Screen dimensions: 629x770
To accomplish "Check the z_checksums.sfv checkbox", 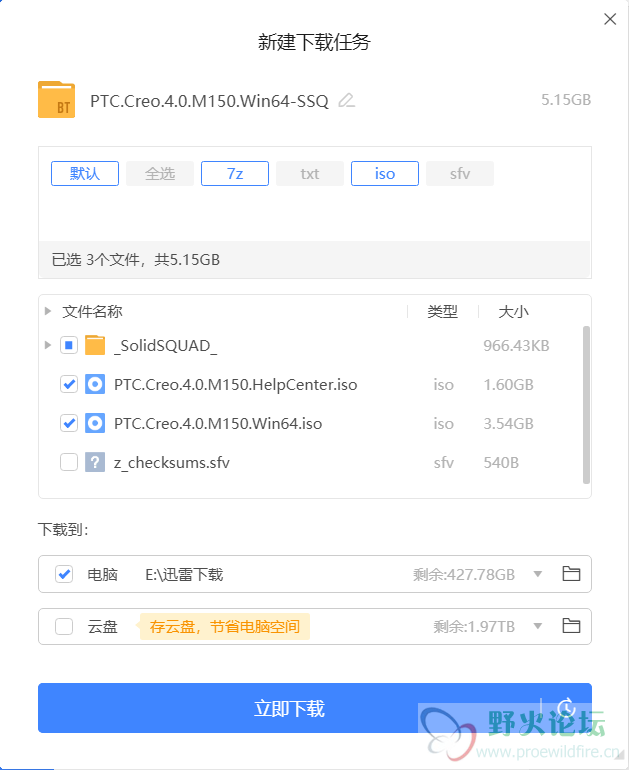I will click(69, 462).
